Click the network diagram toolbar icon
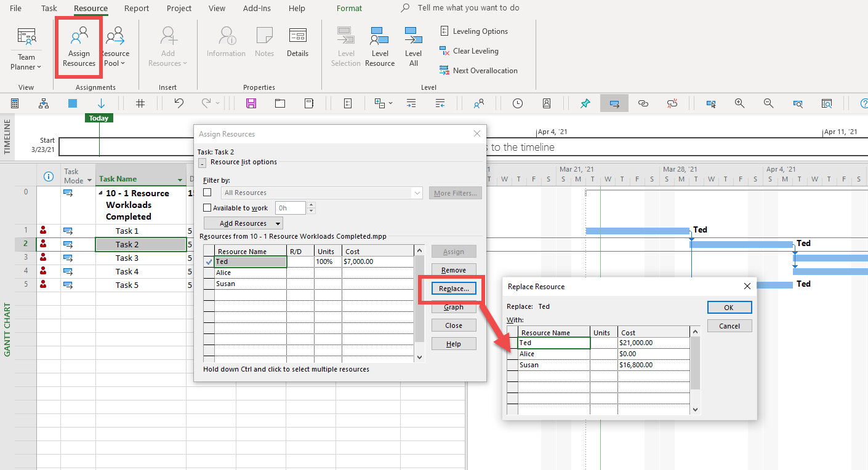This screenshot has width=868, height=470. [x=44, y=103]
